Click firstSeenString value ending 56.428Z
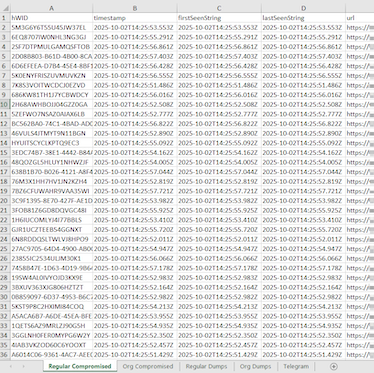 pyautogui.click(x=219, y=66)
